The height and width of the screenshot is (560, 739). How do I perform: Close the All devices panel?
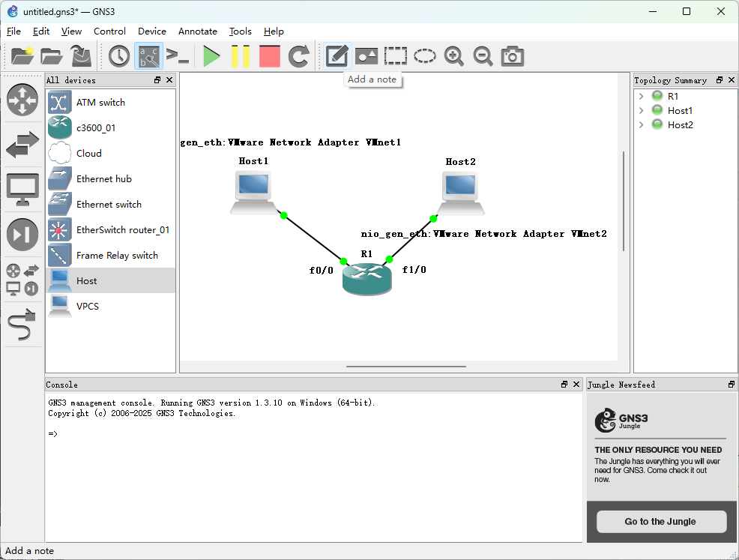[x=169, y=80]
